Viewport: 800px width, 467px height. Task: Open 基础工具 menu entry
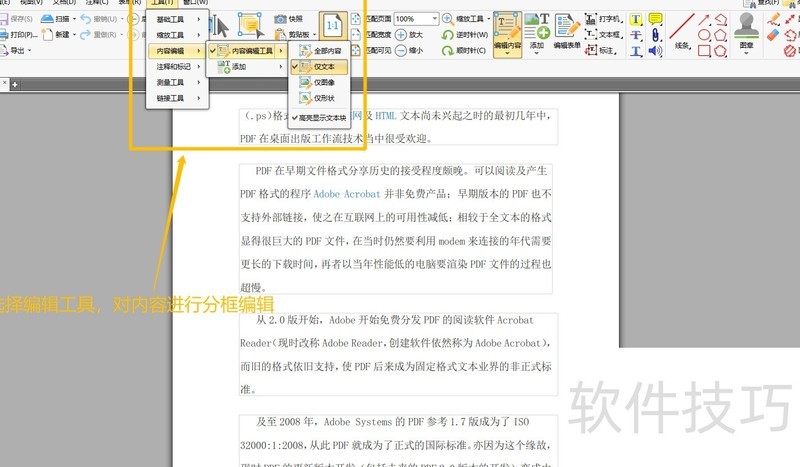click(177, 19)
